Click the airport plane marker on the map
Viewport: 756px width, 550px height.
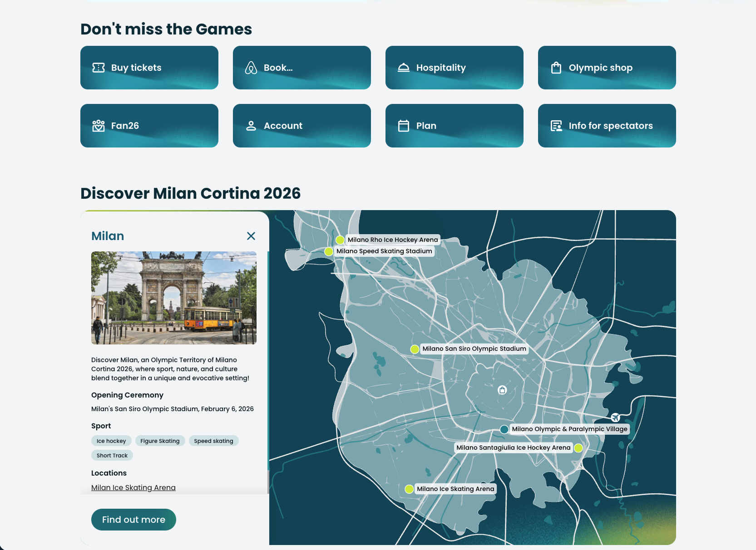click(x=615, y=417)
